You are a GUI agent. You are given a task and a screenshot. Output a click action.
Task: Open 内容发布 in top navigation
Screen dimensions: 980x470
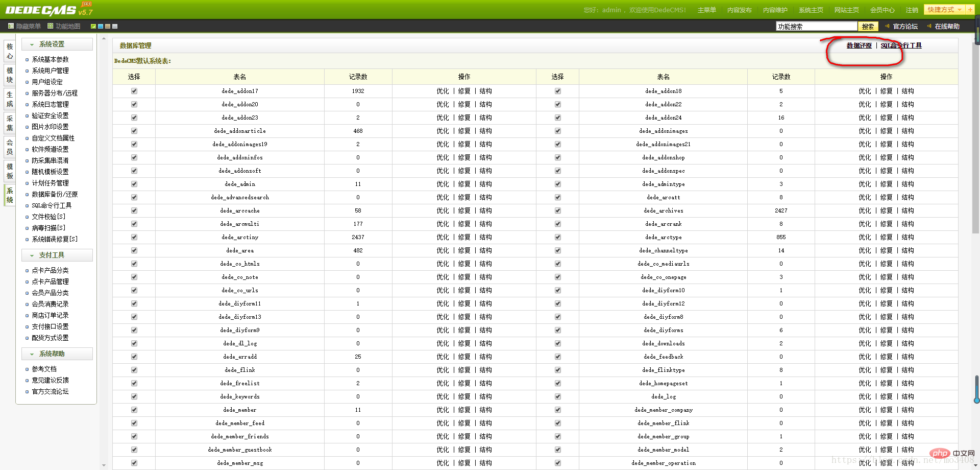pyautogui.click(x=739, y=10)
